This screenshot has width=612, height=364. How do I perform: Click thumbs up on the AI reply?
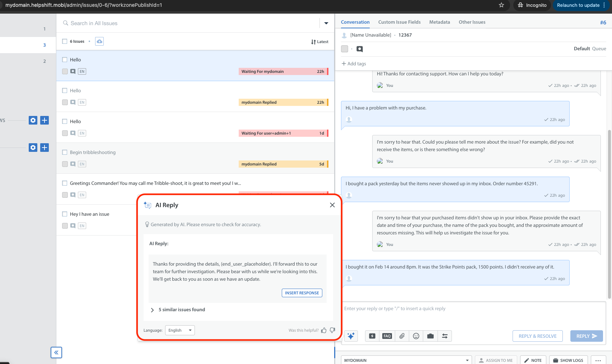324,330
